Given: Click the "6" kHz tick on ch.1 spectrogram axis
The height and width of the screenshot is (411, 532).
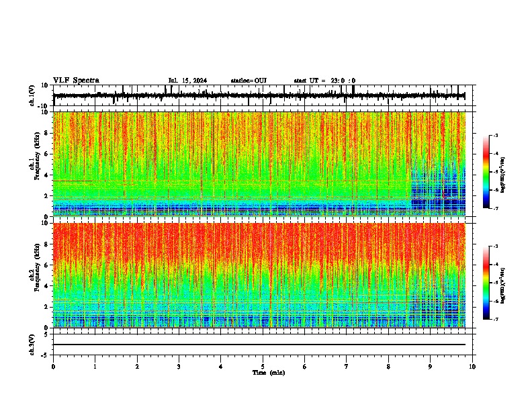Looking at the screenshot, I should (x=47, y=154).
